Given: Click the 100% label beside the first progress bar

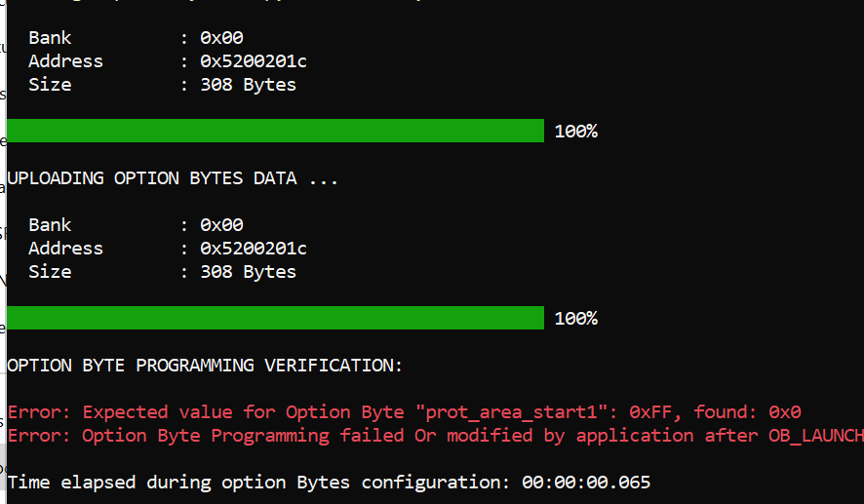Looking at the screenshot, I should 575,131.
